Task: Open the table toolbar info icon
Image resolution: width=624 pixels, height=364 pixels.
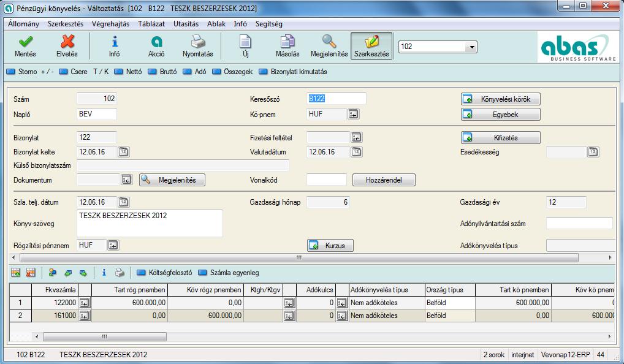Action: [104, 273]
